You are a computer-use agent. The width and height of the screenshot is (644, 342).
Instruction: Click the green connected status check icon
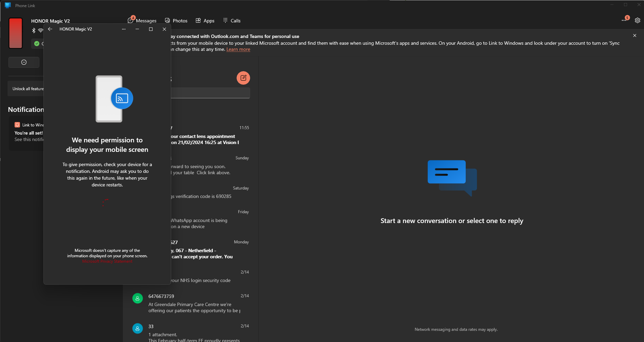37,43
